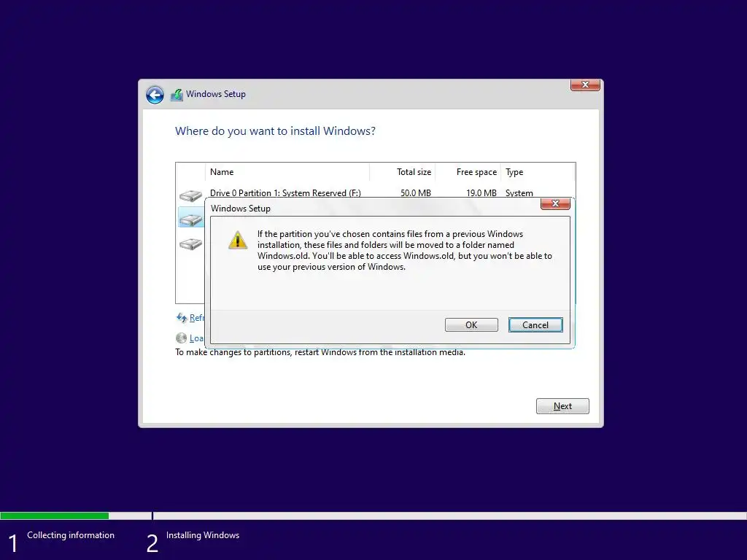This screenshot has height=560, width=747.
Task: Click the Load driver disc icon
Action: pos(181,338)
